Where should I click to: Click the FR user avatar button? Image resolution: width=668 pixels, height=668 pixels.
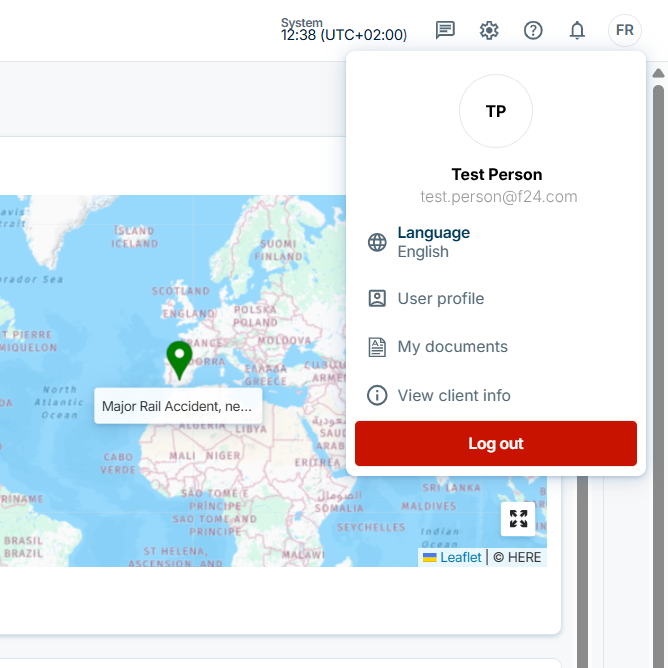pos(625,30)
